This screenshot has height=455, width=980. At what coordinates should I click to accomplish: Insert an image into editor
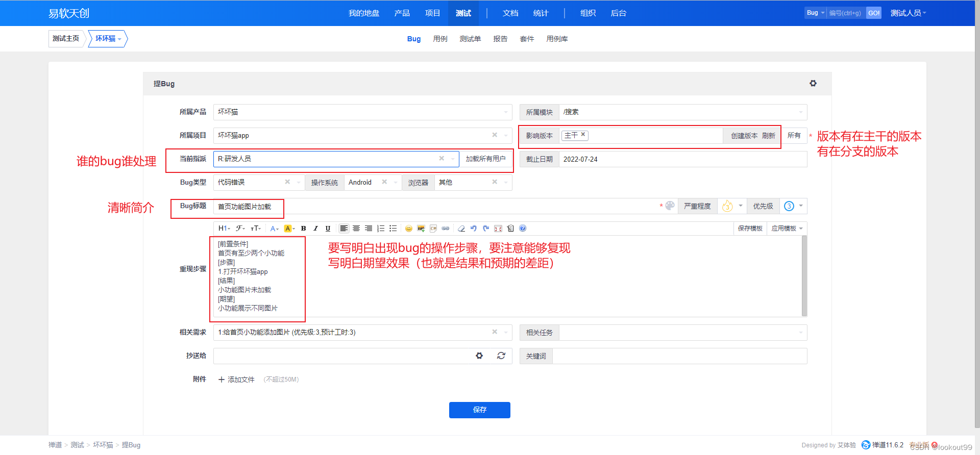tap(421, 229)
